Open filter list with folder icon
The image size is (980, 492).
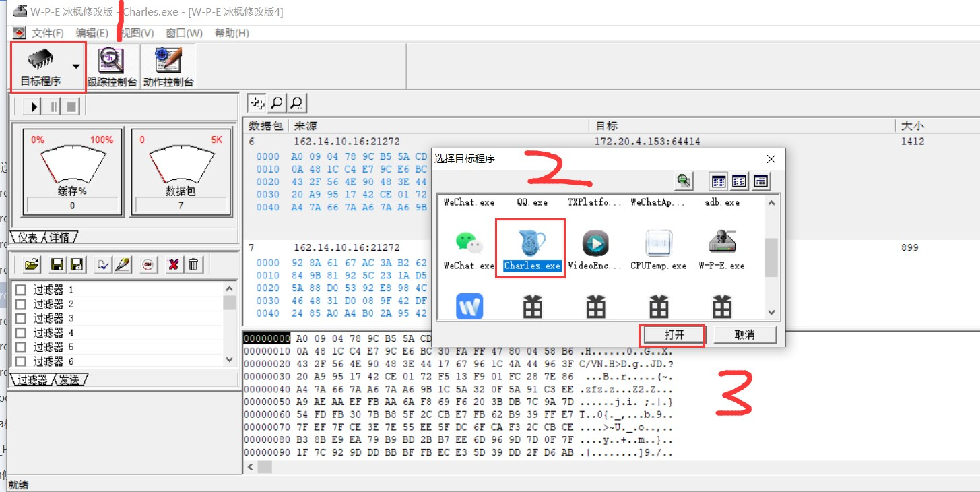click(30, 264)
